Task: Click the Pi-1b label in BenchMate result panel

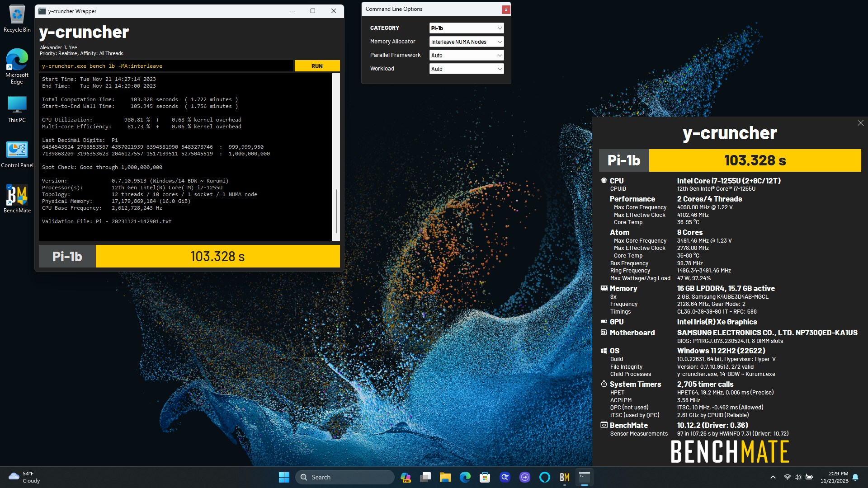Action: [624, 160]
